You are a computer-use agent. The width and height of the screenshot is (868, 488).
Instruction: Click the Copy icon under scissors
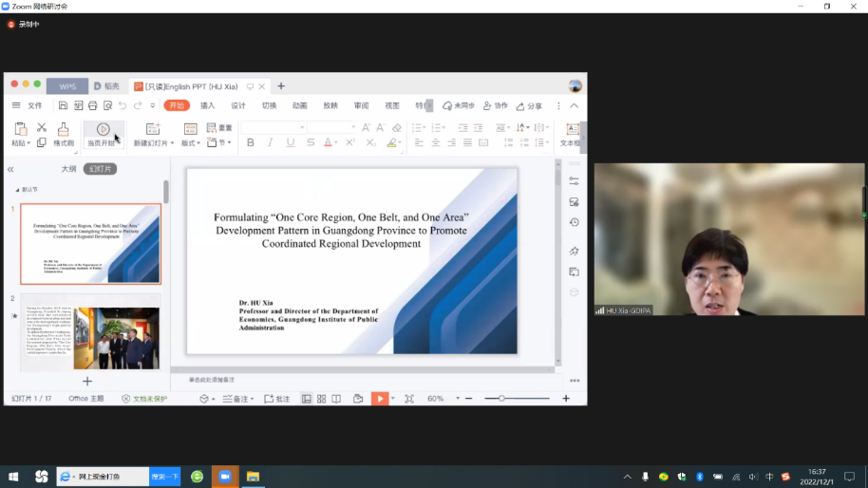42,142
